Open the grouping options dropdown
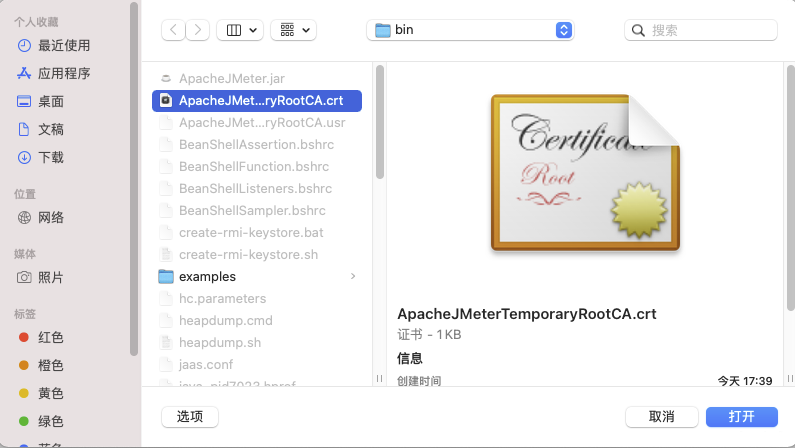This screenshot has height=448, width=795. pyautogui.click(x=294, y=30)
